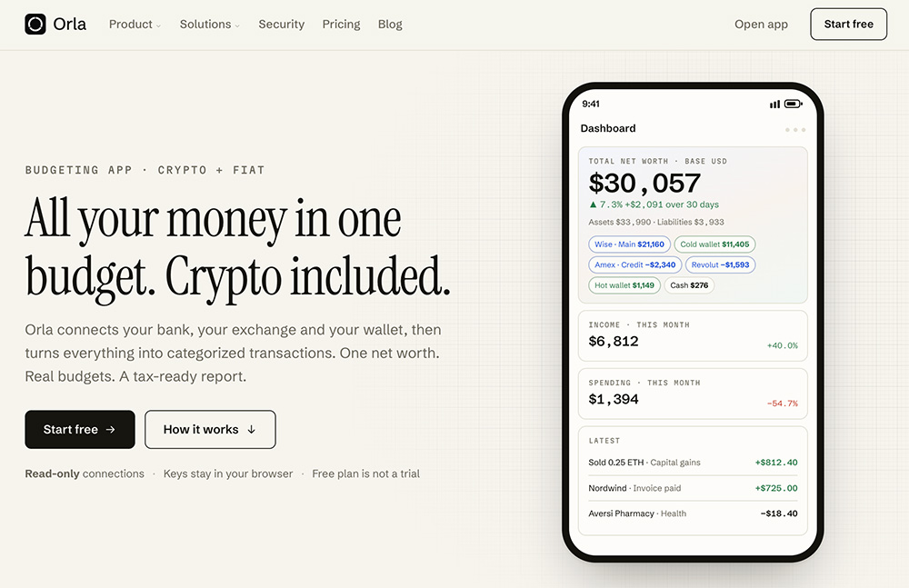Expand the Product dropdown menu

(135, 25)
